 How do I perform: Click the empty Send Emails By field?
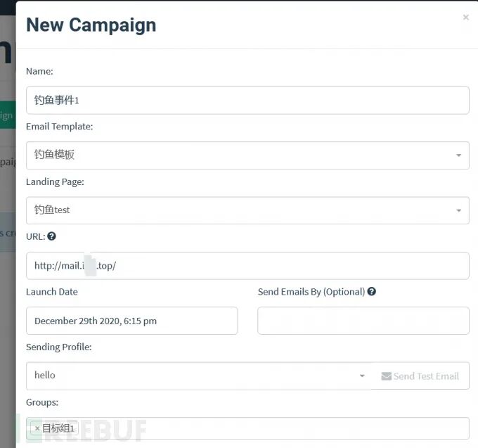click(x=363, y=321)
